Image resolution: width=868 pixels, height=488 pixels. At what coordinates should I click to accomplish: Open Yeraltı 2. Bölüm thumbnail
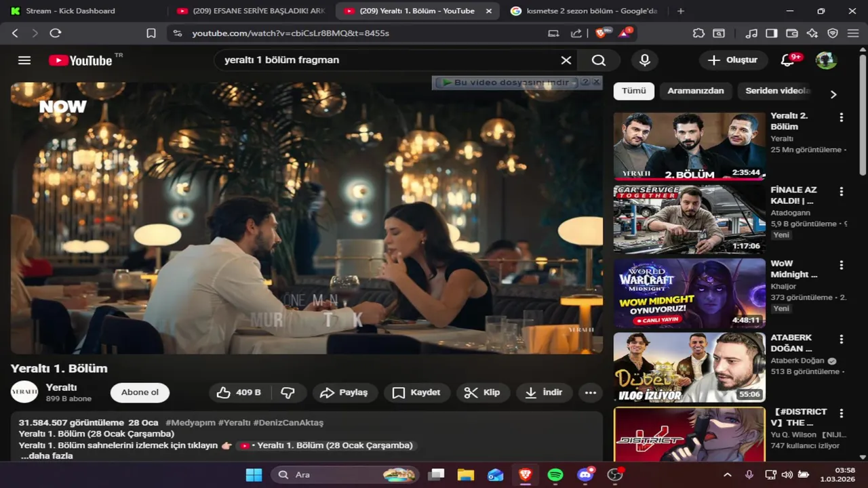pos(690,146)
